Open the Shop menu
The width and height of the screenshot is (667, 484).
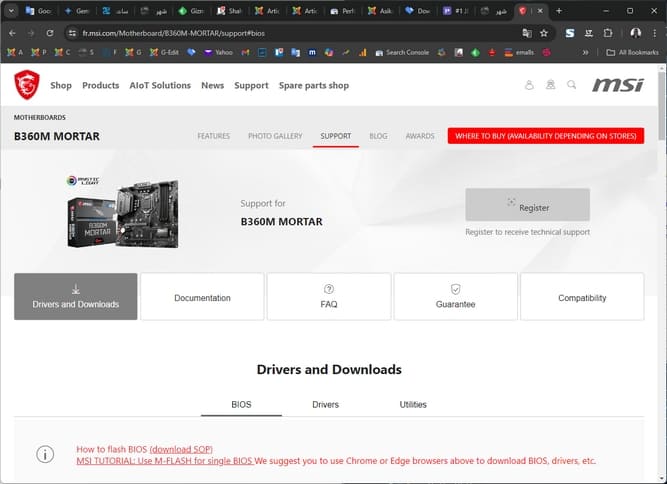tap(61, 85)
